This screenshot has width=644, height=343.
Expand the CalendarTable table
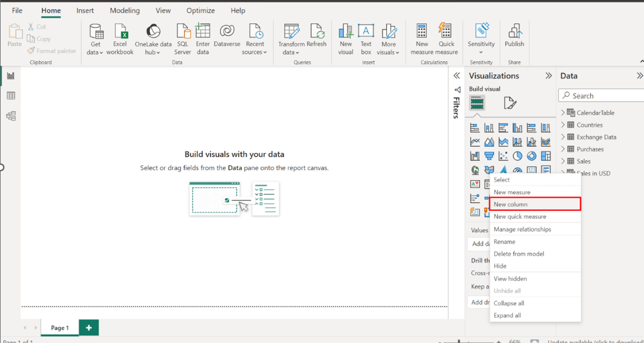coord(563,113)
